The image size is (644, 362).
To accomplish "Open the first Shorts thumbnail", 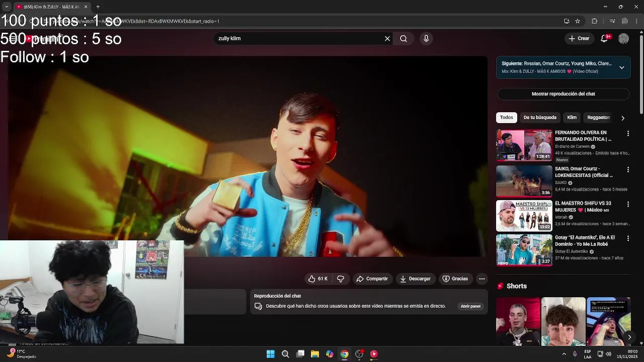I will [x=518, y=321].
